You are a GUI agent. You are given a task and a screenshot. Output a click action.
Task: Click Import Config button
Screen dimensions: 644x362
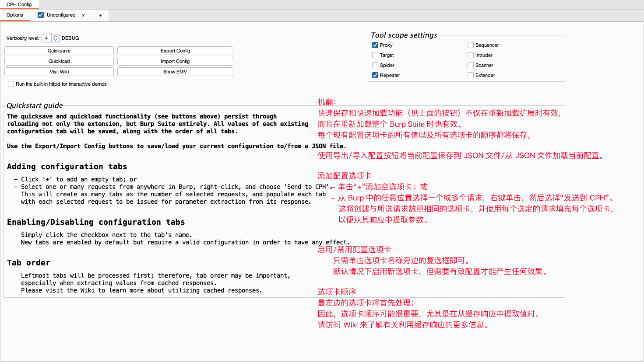(x=175, y=61)
